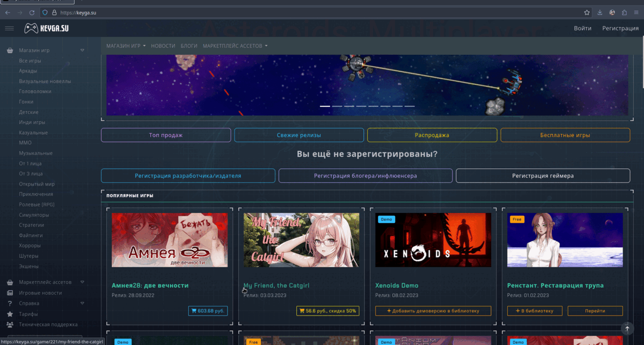Open the Ренстант game cover image
Image resolution: width=644 pixels, height=345 pixels.
(565, 240)
